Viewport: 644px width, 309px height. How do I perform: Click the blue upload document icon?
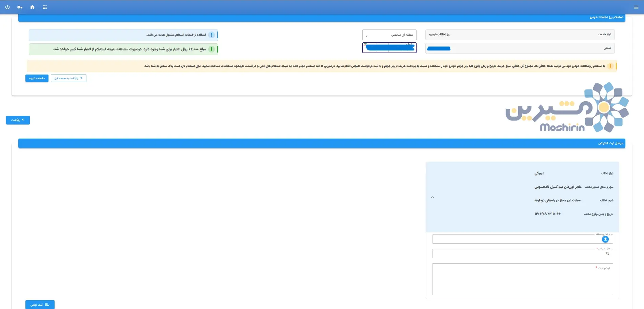[605, 239]
